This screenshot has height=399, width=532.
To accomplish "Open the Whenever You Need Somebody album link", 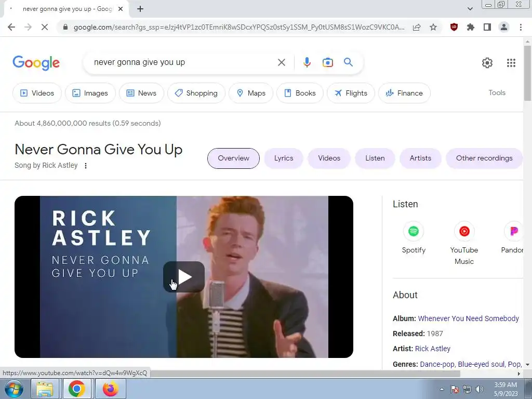I will (468, 318).
